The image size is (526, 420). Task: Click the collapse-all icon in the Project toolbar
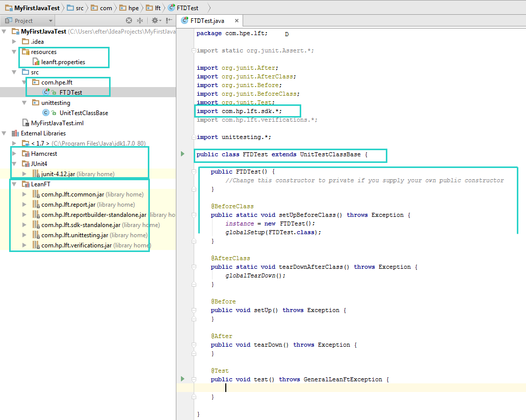pos(140,20)
